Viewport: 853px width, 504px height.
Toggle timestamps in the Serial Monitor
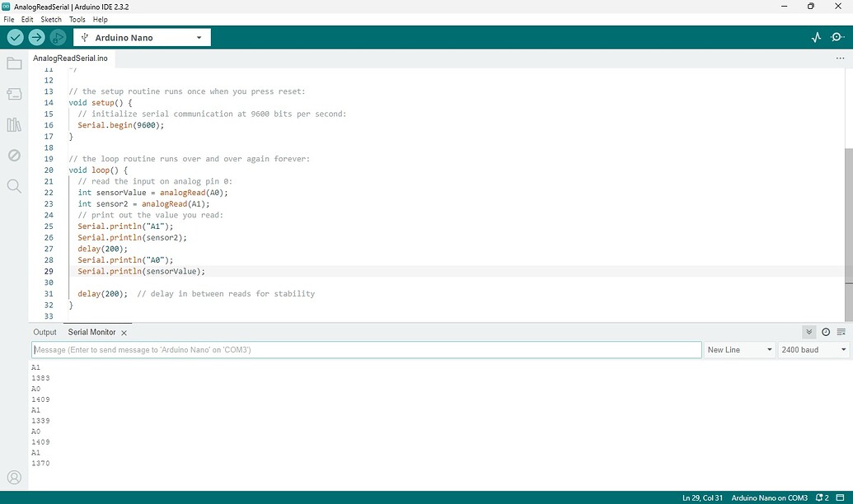[826, 332]
